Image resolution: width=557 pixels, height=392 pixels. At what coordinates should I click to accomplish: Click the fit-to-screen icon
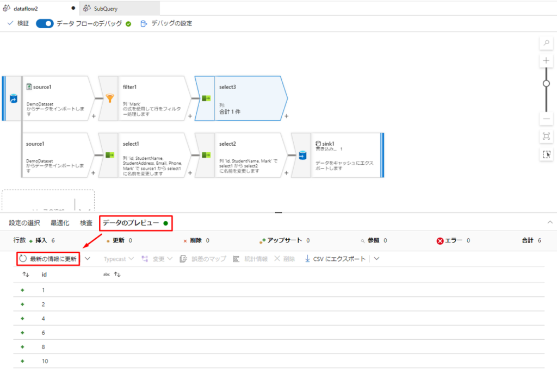pyautogui.click(x=546, y=136)
